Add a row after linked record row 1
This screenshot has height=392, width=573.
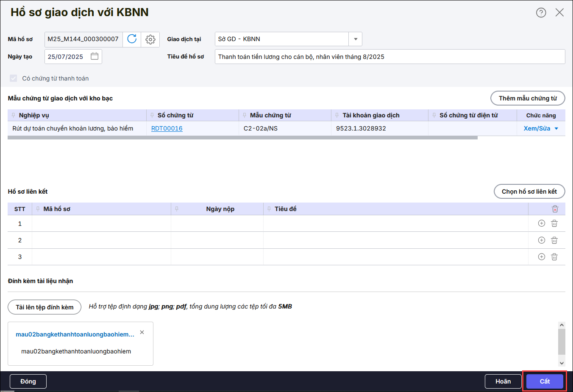[x=541, y=223]
